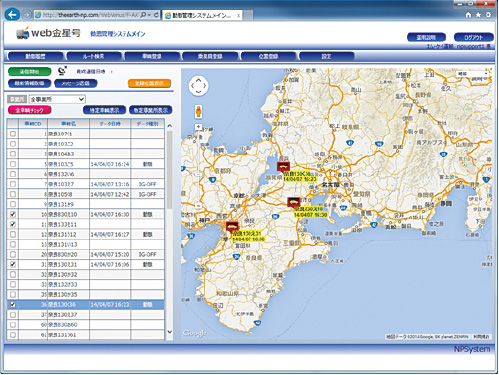This screenshot has height=375, width=499.
Task: Click the map zoom in plus button
Action: (198, 127)
